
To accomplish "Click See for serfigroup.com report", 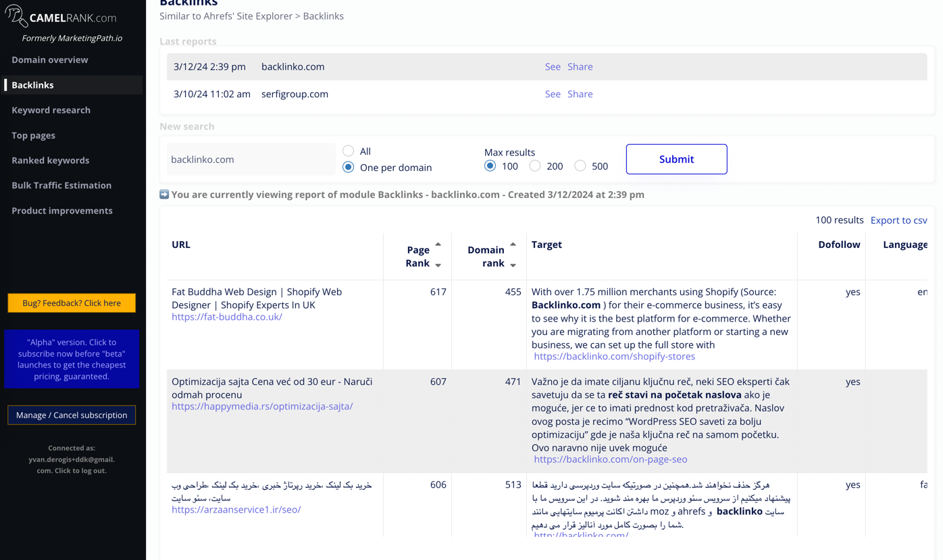I will click(553, 94).
